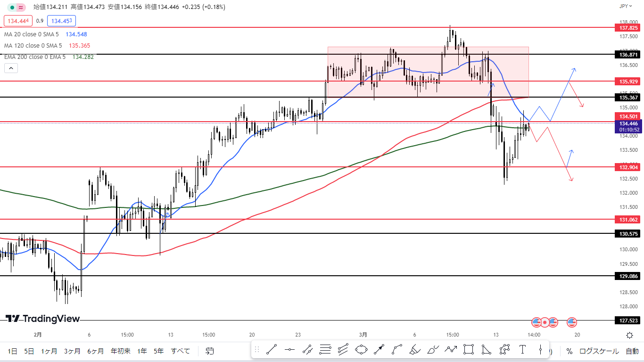
Task: Select the curve drawing tool
Action: (x=397, y=349)
